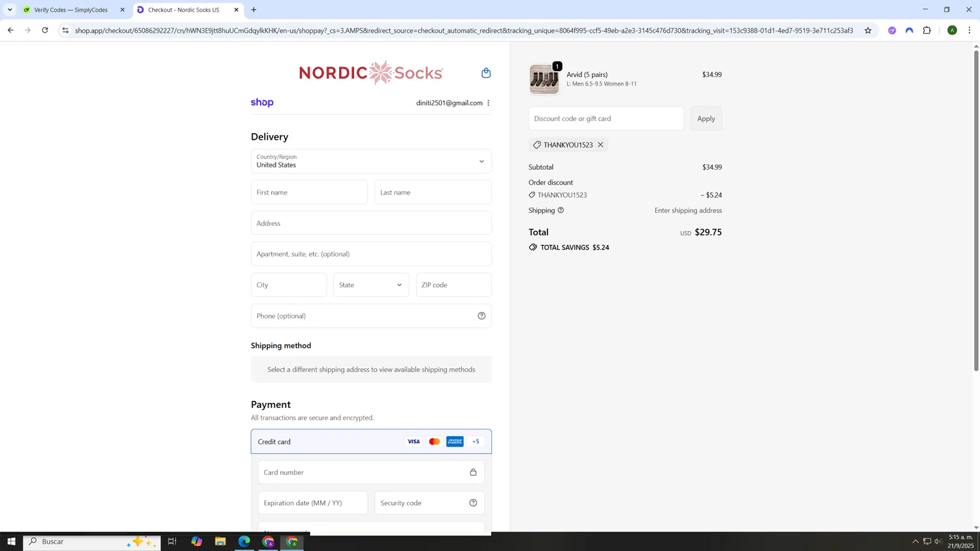Screen dimensions: 980x551
Task: Open the Chrome three-dot menu
Action: (970, 31)
